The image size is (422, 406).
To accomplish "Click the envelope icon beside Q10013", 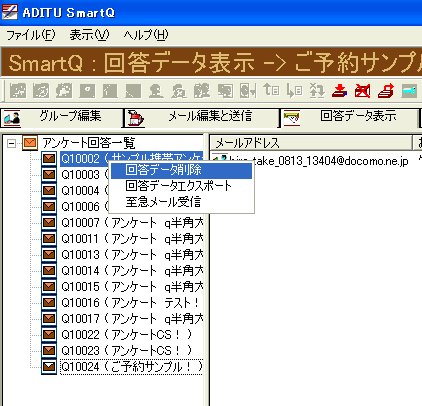I will [49, 254].
